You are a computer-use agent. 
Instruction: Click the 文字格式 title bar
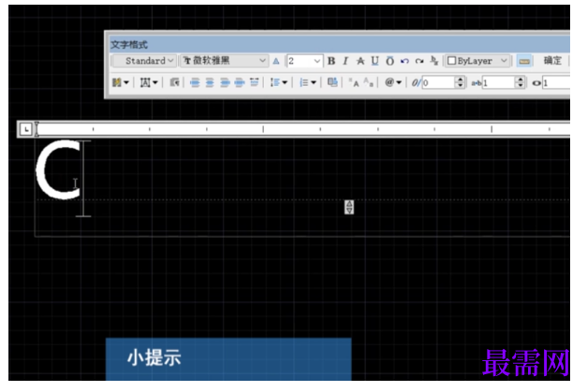340,45
